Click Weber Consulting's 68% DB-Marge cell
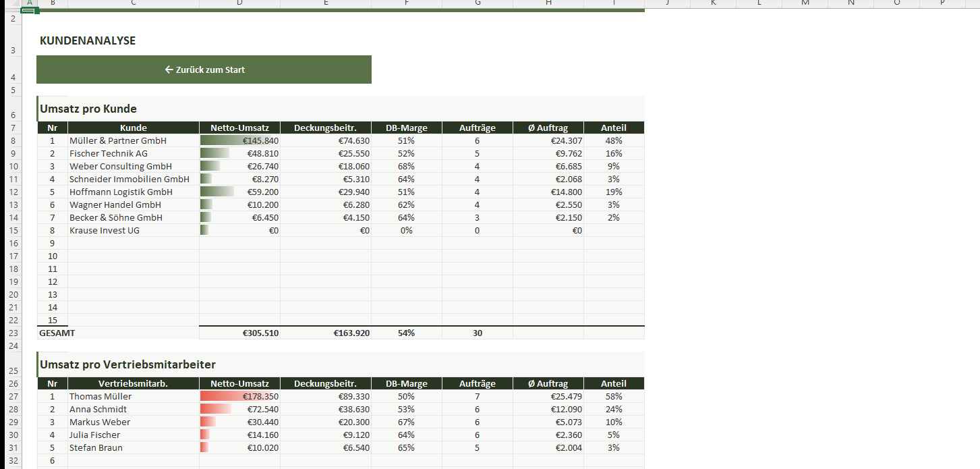 (406, 167)
